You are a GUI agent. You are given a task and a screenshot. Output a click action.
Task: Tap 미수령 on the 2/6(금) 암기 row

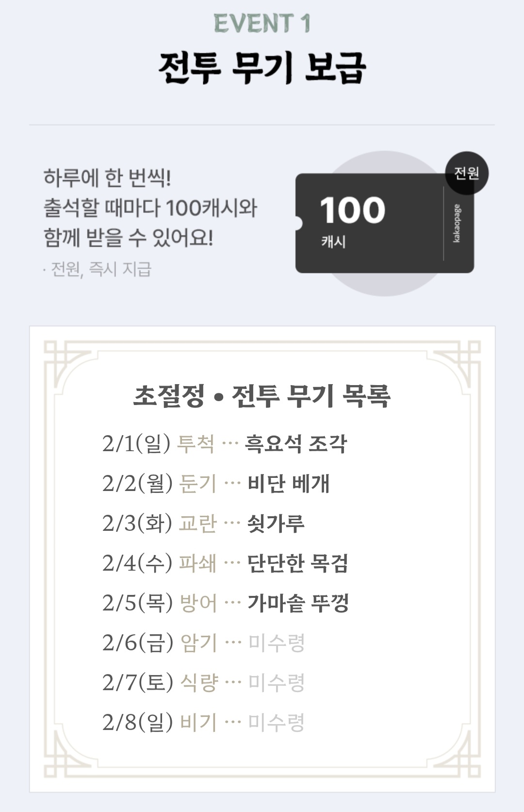pos(276,643)
